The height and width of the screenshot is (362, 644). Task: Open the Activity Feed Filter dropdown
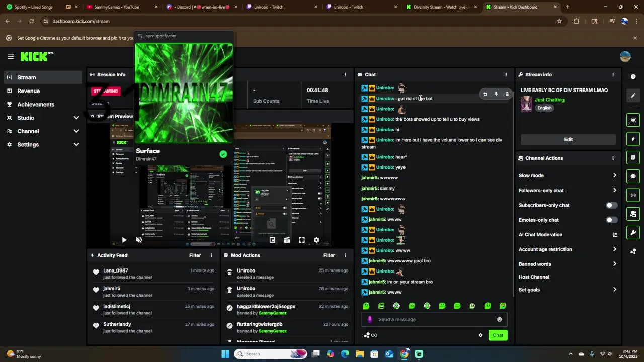pyautogui.click(x=195, y=255)
